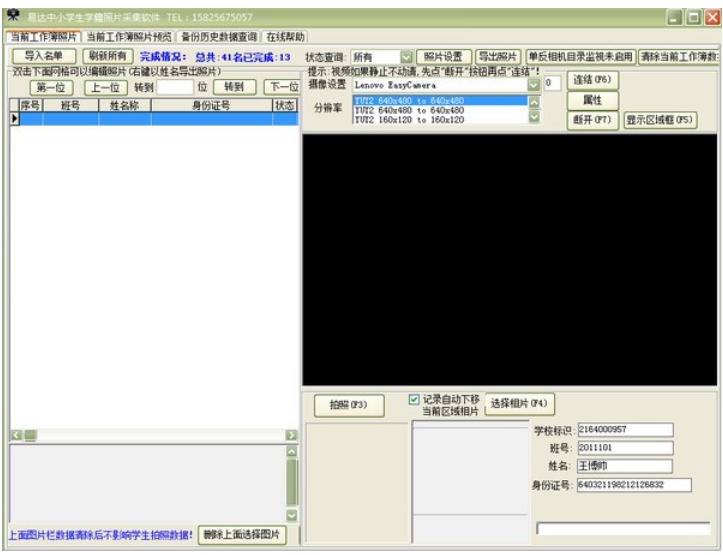Minimize the application window
The width and height of the screenshot is (723, 555).
pos(674,18)
